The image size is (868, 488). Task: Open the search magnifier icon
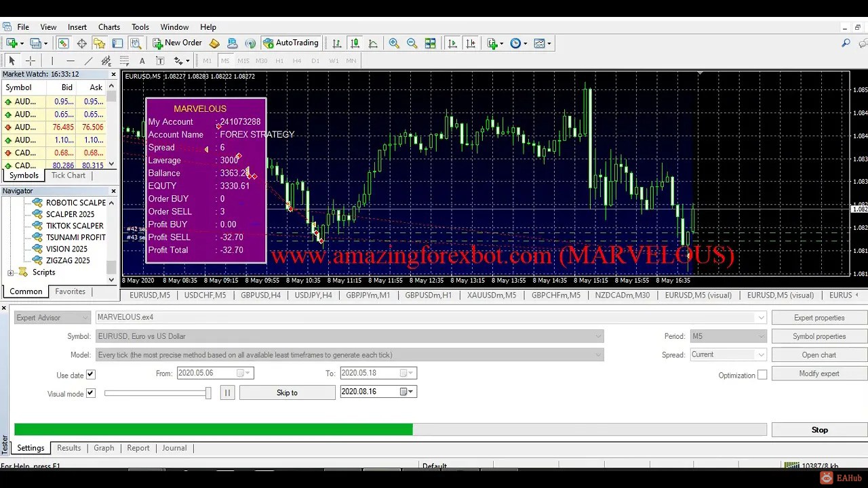click(846, 43)
